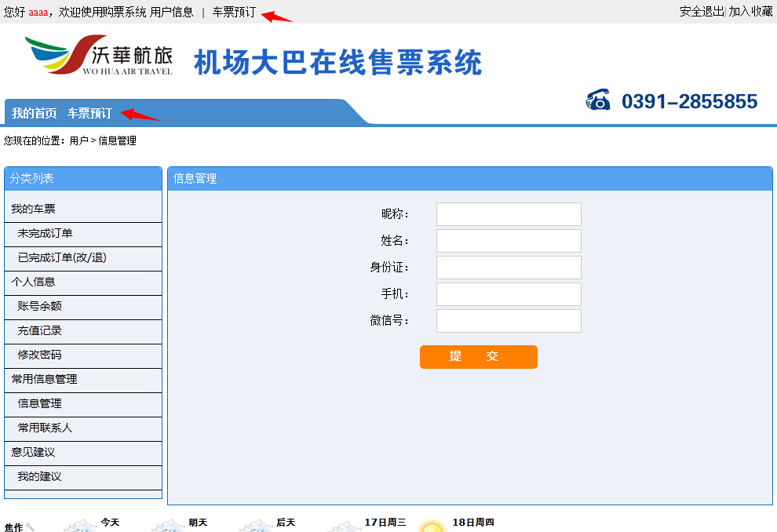Click the Wo Hua Air Travel logo
The height and width of the screenshot is (532, 777).
pos(99,56)
